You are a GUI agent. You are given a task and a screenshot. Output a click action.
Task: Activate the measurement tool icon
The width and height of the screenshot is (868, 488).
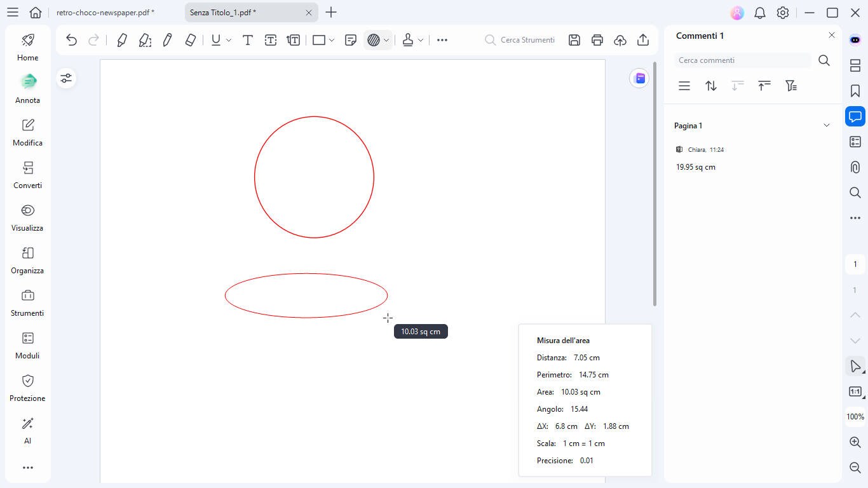point(374,40)
